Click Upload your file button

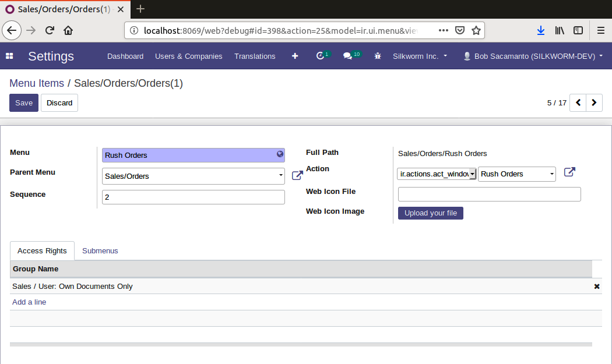(x=431, y=213)
